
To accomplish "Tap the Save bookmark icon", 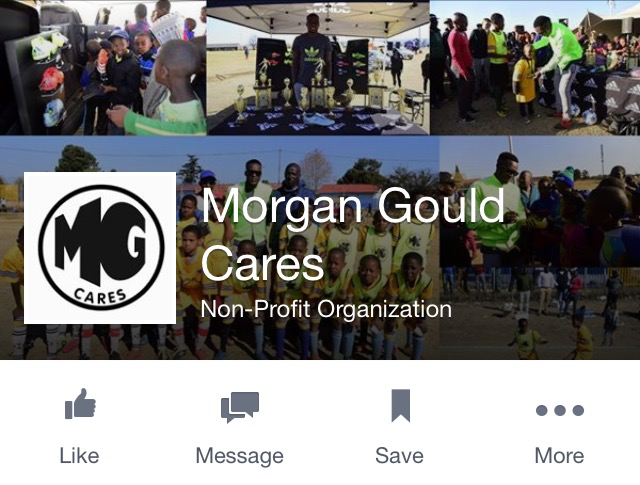I will (x=400, y=405).
